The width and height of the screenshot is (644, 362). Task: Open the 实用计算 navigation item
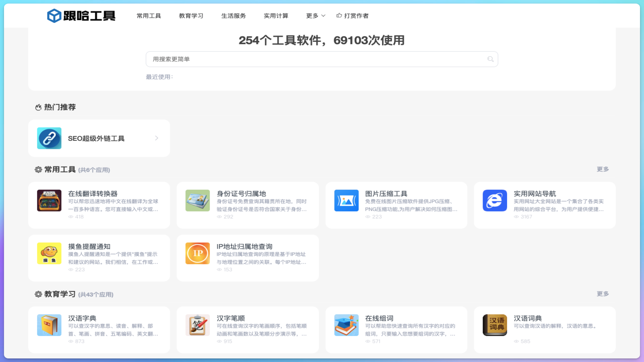(x=276, y=16)
